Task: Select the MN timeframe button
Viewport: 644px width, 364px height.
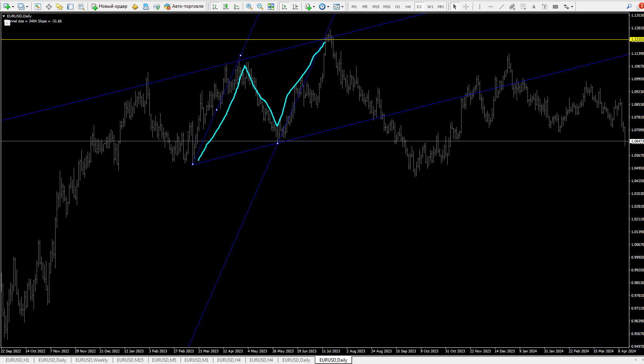Action: (441, 7)
